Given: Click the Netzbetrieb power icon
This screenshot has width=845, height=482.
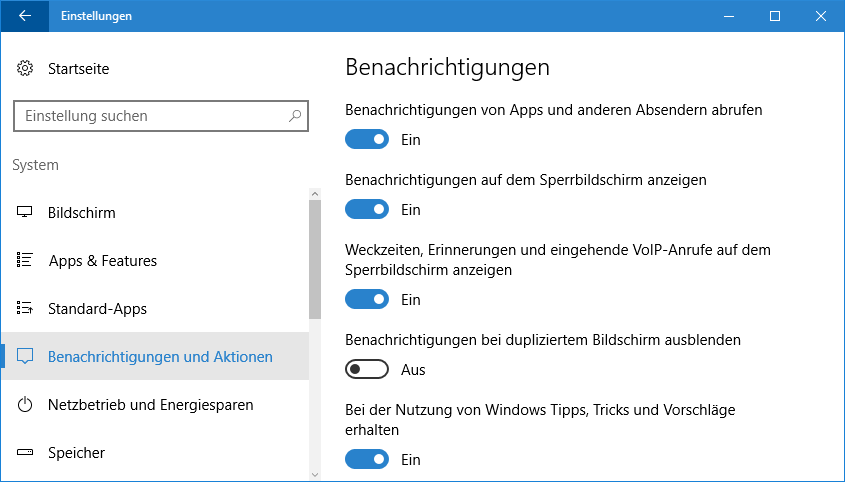Looking at the screenshot, I should pyautogui.click(x=26, y=405).
